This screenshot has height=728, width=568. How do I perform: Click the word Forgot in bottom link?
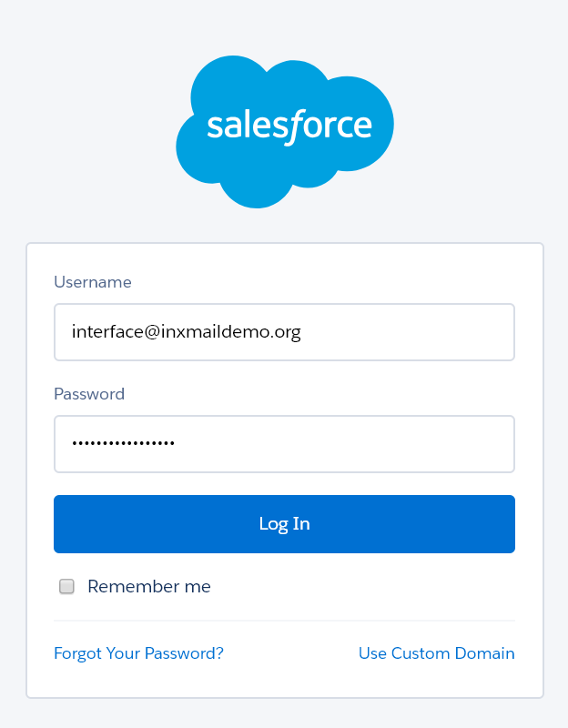[x=77, y=653]
